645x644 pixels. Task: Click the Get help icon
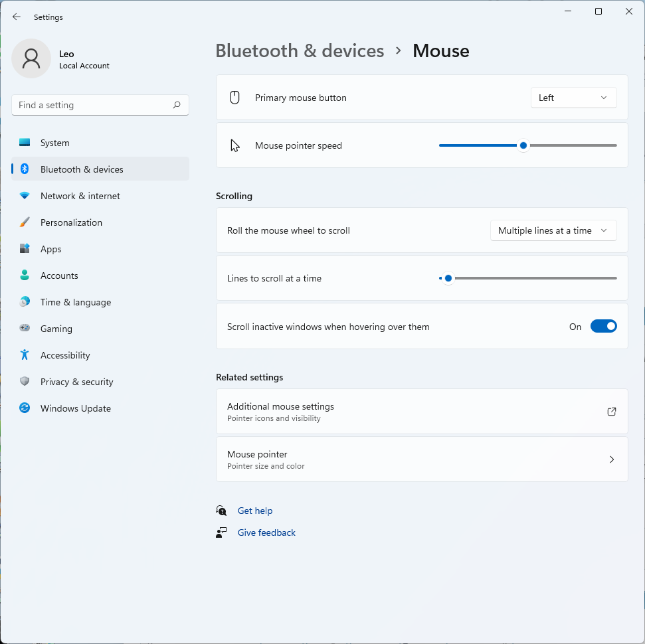[x=221, y=511]
